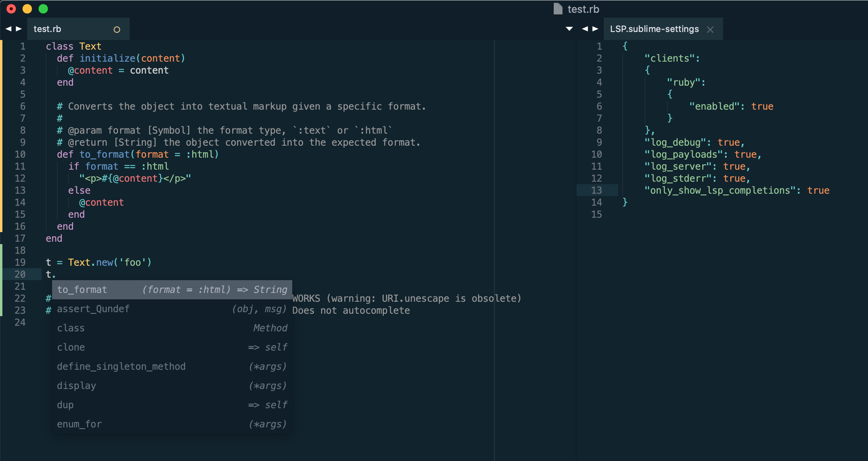Screen dimensions: 868x461
Task: Click the modified-file circle on test.rb tab
Action: 117,29
